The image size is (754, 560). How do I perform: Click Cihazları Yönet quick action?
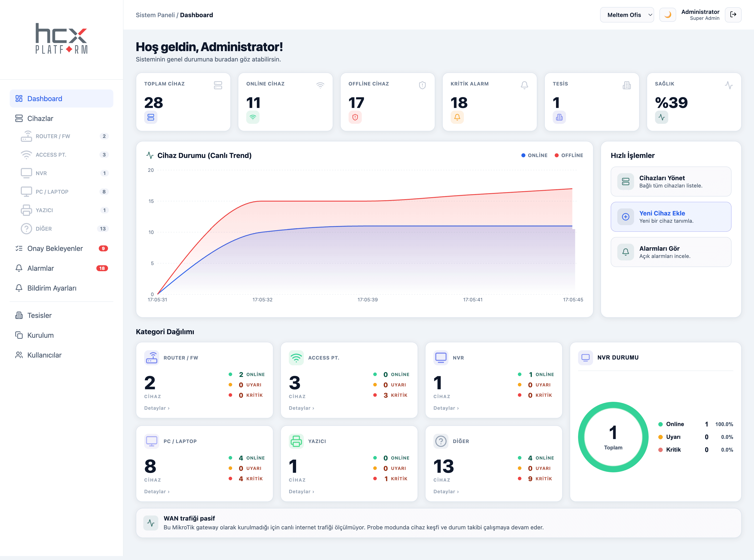[x=671, y=182]
